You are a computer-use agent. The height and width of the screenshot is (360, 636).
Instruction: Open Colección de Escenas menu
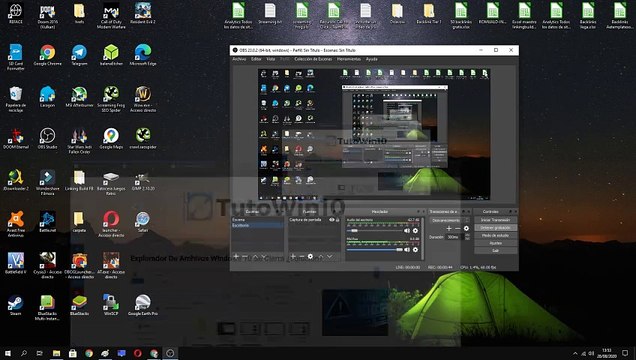[x=313, y=59]
